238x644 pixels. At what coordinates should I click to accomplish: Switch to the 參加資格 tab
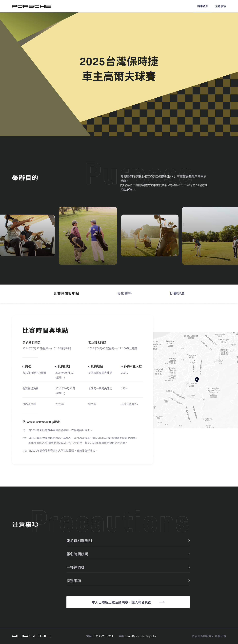124,293
